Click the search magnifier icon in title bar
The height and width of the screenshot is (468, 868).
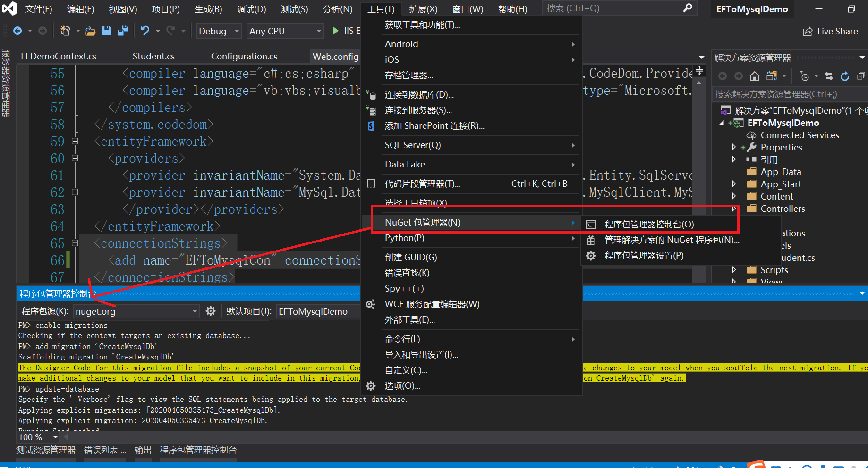tap(688, 8)
